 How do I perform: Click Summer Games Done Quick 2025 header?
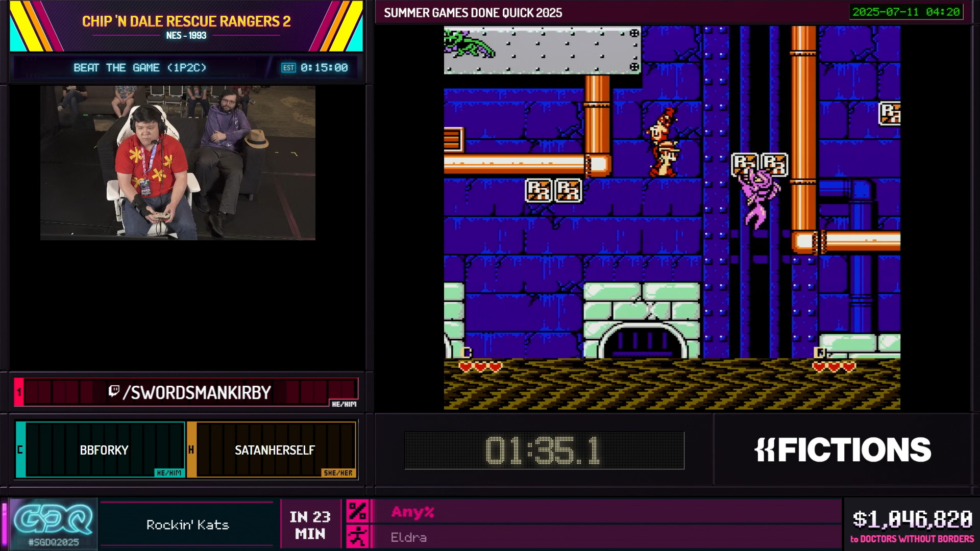(473, 13)
